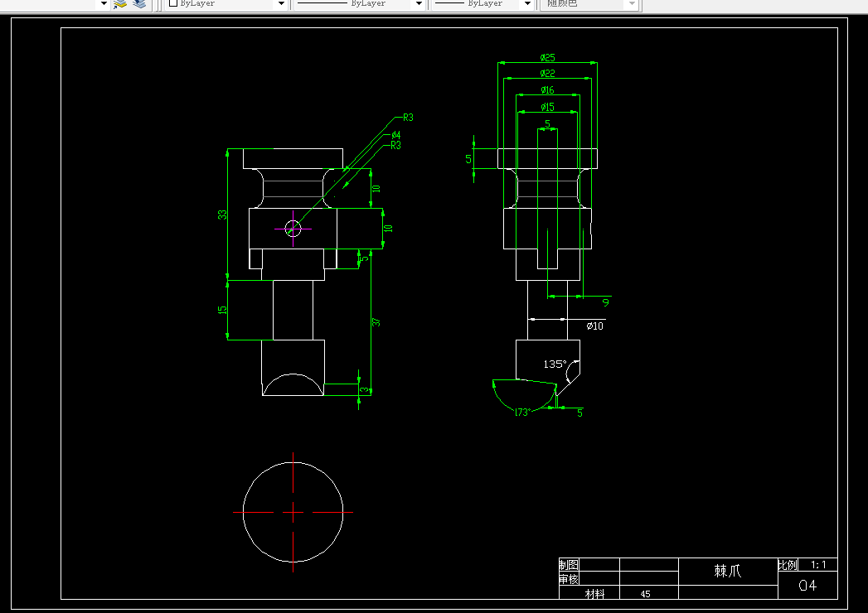Click the Layer Previous icon

[x=139, y=3]
